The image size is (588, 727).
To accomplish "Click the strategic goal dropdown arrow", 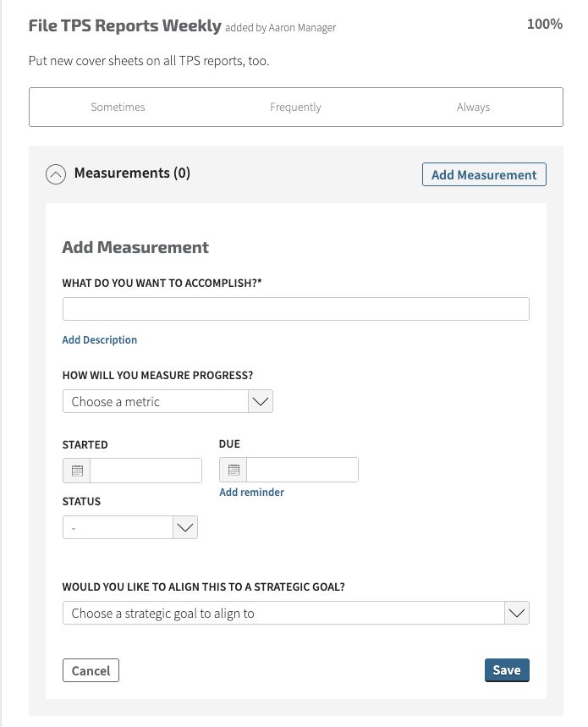I will point(516,613).
